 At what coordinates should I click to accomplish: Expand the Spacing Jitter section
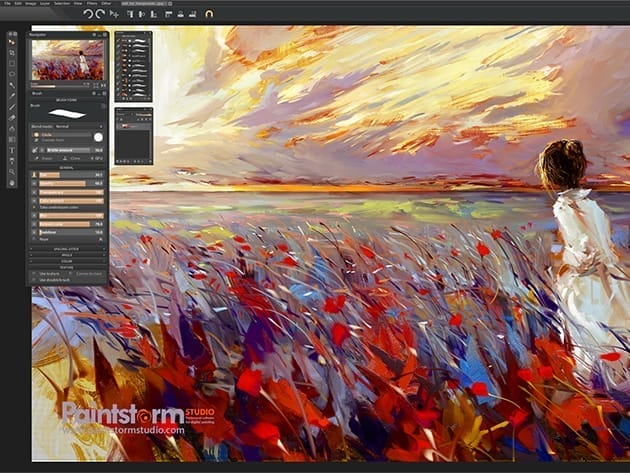[68, 248]
